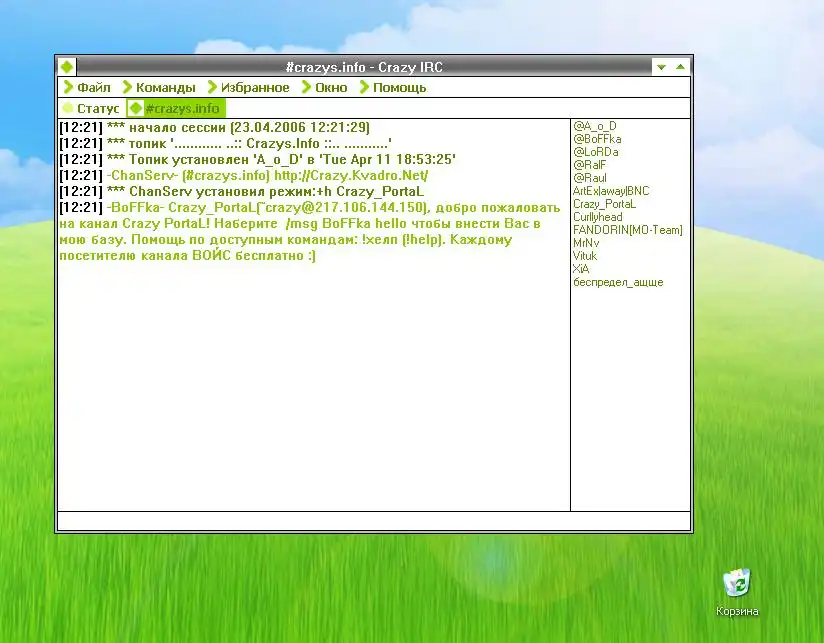The image size is (824, 643).
Task: Click the round icon beside Статус tab
Action: tap(68, 108)
